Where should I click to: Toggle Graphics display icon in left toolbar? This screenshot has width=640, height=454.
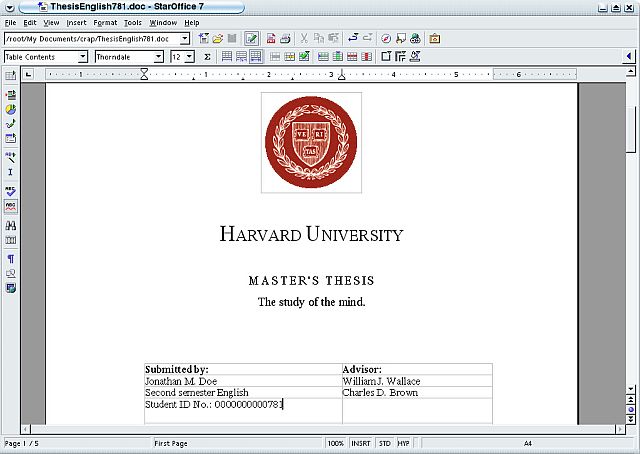coord(11,274)
